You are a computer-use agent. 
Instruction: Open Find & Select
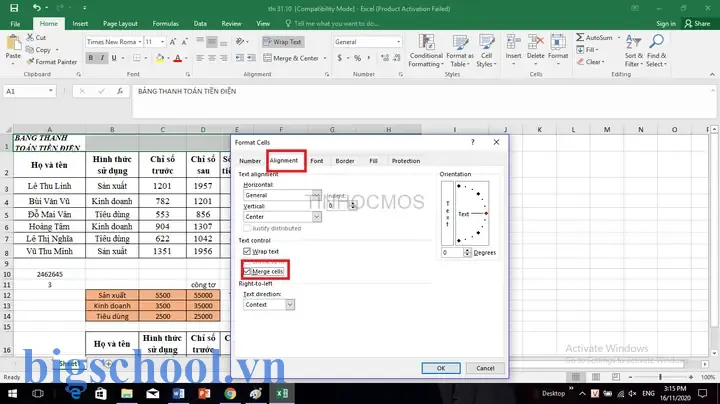[656, 51]
